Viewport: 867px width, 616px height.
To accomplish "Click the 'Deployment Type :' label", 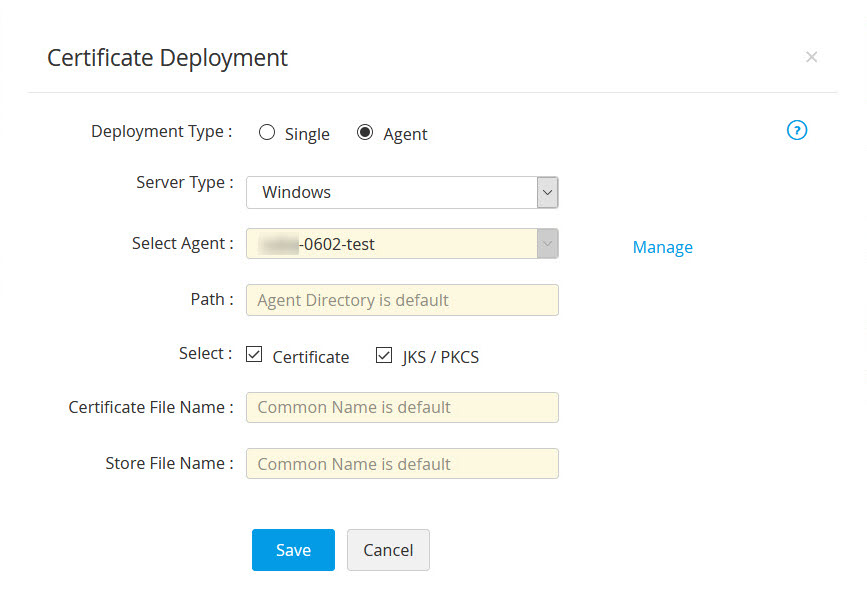I will tap(161, 131).
